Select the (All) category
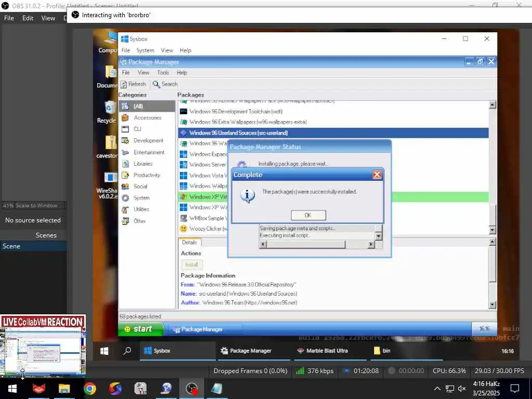 tap(147, 106)
